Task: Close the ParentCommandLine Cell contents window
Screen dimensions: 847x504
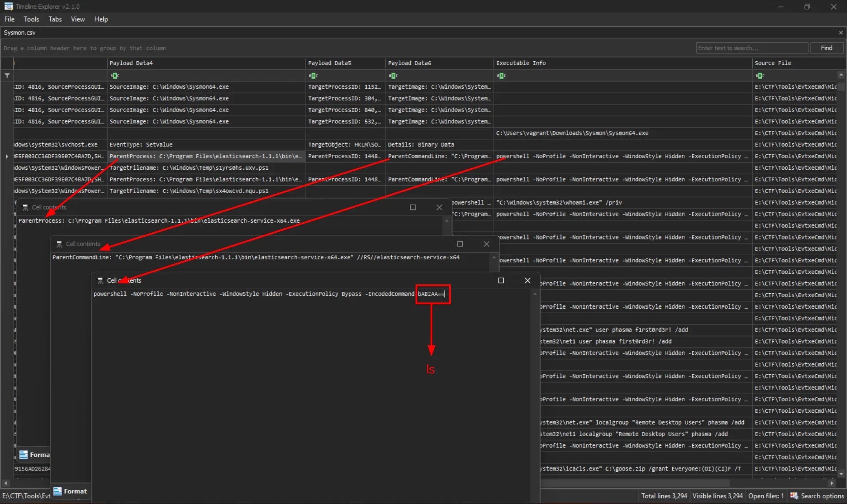Action: (486, 244)
